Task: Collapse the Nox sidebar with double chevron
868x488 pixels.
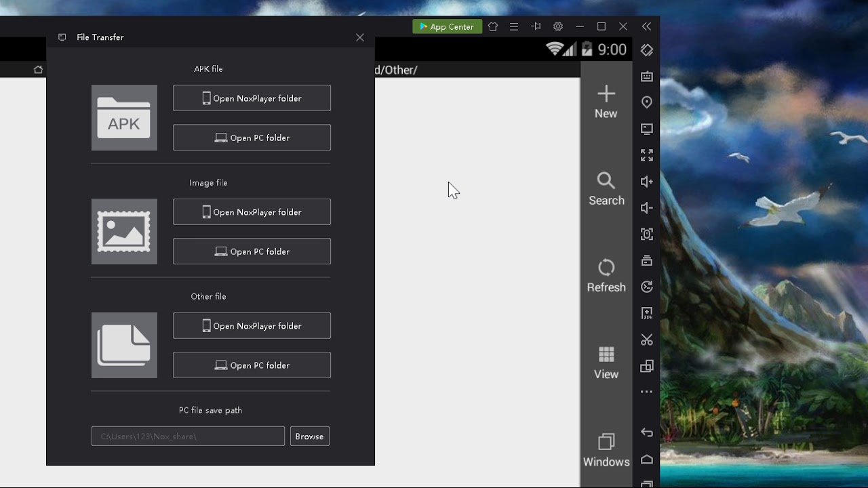Action: click(647, 26)
